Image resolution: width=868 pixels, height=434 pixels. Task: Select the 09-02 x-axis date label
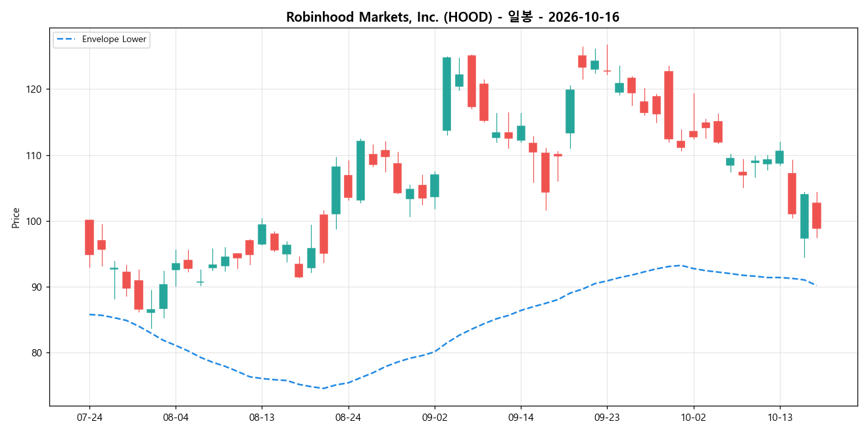pos(434,417)
